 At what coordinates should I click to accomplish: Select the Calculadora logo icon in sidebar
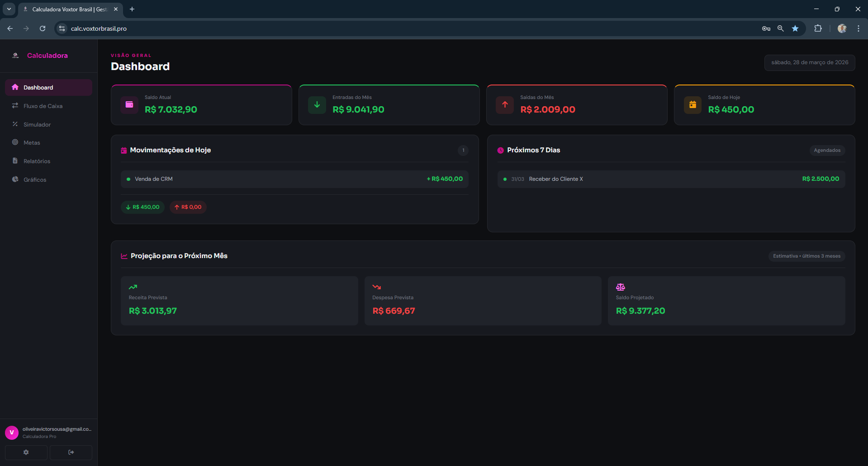tap(15, 55)
